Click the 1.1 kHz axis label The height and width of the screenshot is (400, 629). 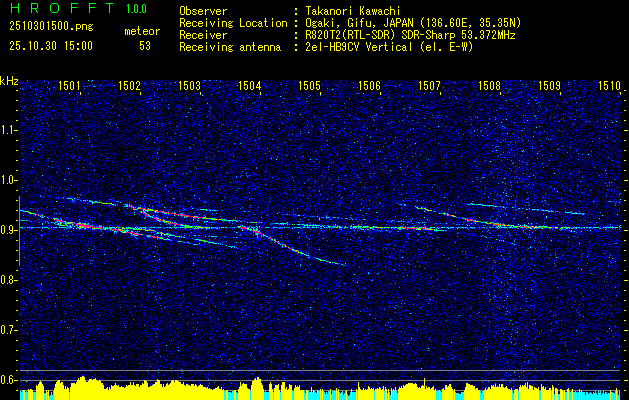tap(8, 130)
